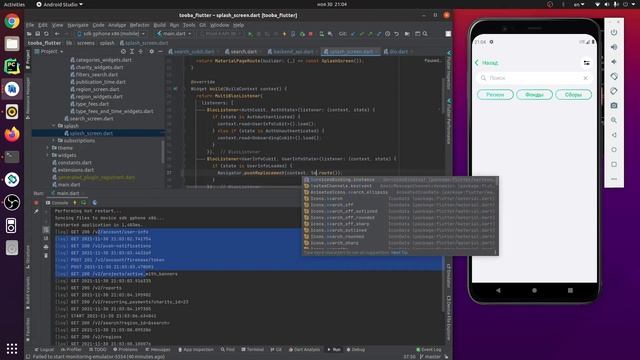Tap the Назад back link in phone app
Screen dimensions: 640x360
[487, 63]
